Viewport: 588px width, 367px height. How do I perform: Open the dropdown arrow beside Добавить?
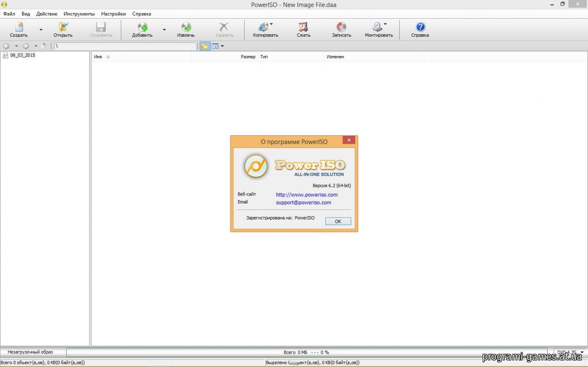[x=164, y=30]
